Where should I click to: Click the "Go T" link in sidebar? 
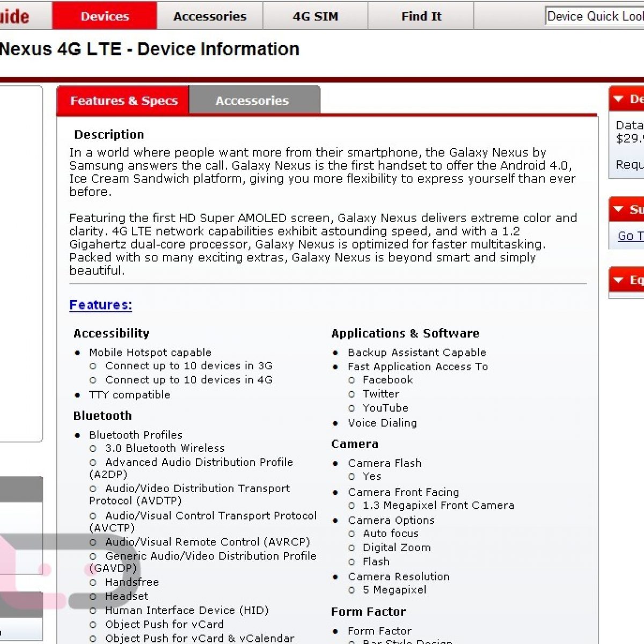tap(630, 236)
